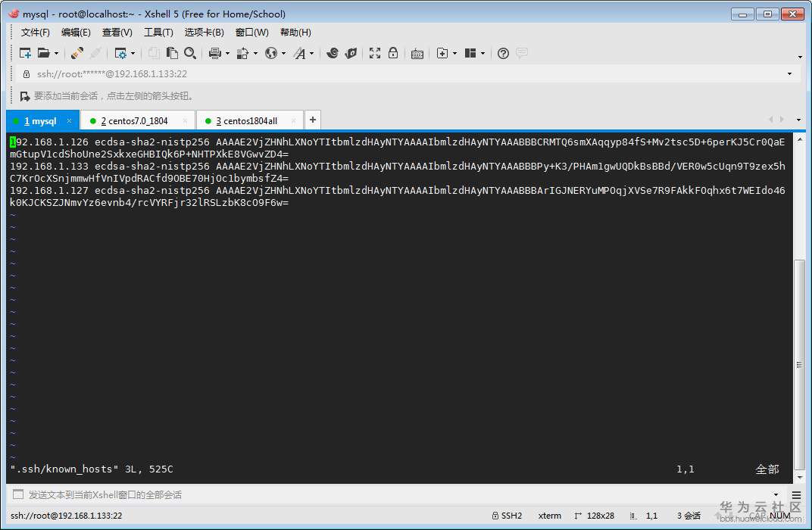Click the Open session folder icon

click(x=44, y=53)
